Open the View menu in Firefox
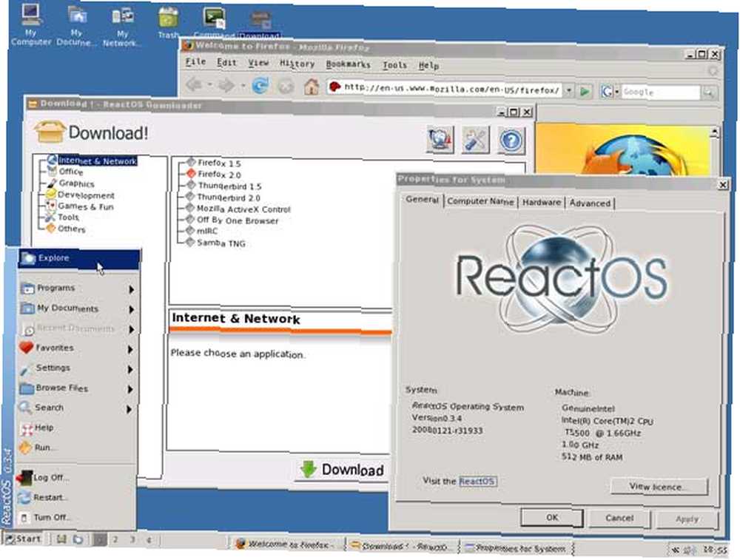The width and height of the screenshot is (740, 560). pyautogui.click(x=258, y=63)
